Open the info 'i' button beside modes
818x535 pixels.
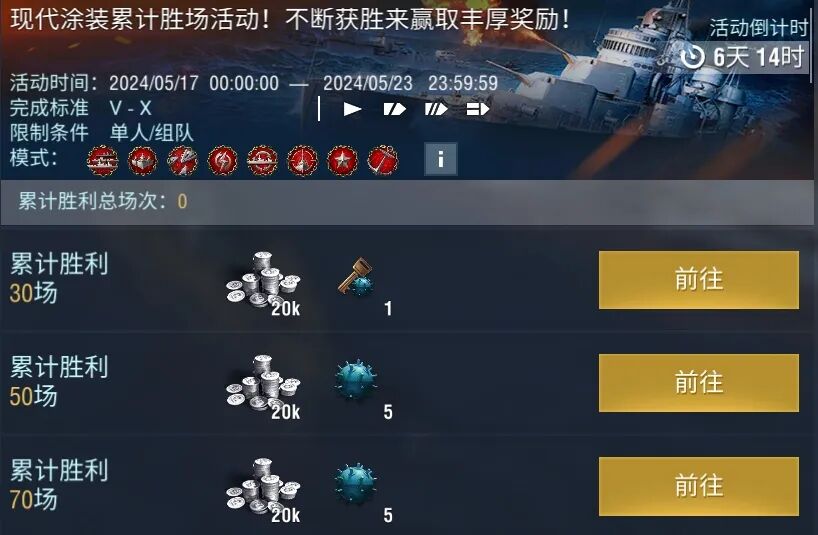point(440,159)
